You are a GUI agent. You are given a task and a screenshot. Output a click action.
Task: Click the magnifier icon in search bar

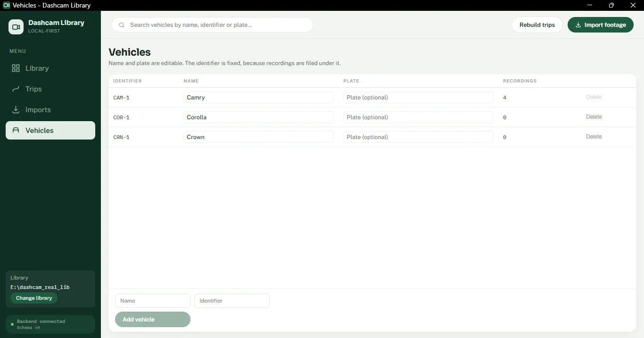click(x=122, y=25)
